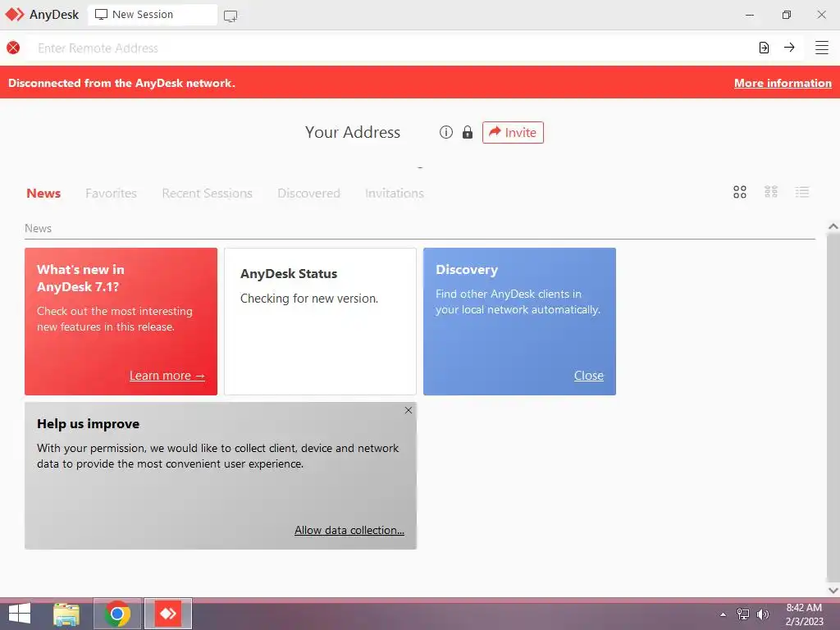The height and width of the screenshot is (630, 840).
Task: Click the Discovery card heading
Action: point(467,270)
